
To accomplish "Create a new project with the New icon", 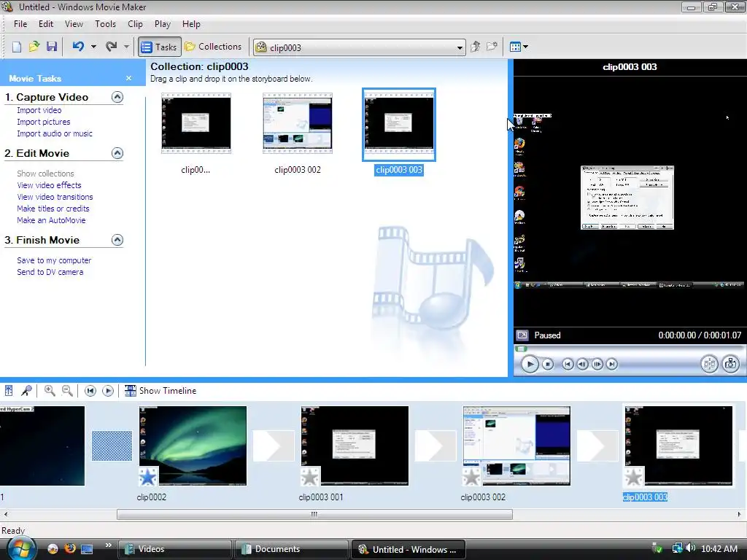I will tap(17, 47).
